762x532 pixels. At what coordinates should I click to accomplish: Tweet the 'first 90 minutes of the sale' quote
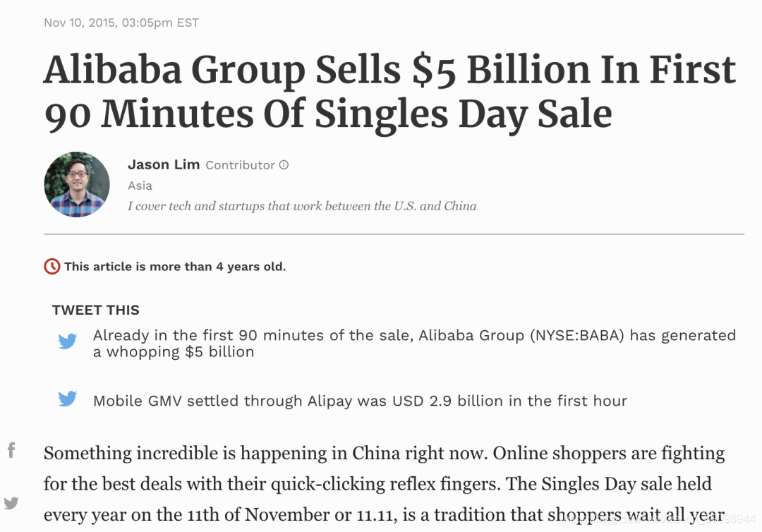click(414, 344)
